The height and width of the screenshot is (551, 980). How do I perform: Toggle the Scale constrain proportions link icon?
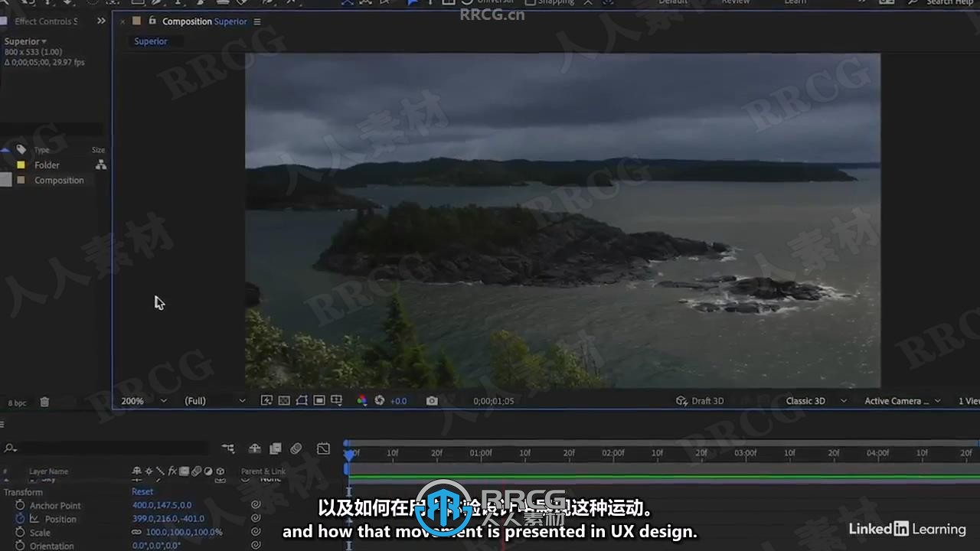tap(136, 532)
